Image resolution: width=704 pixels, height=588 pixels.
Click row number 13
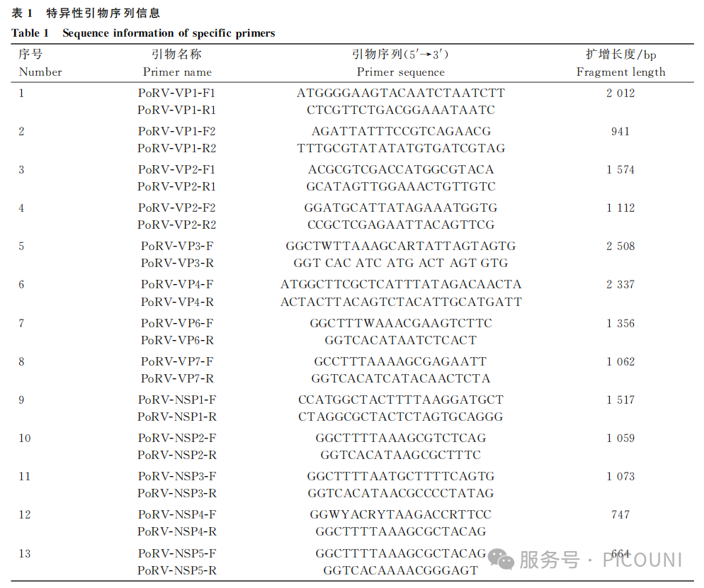[25, 553]
